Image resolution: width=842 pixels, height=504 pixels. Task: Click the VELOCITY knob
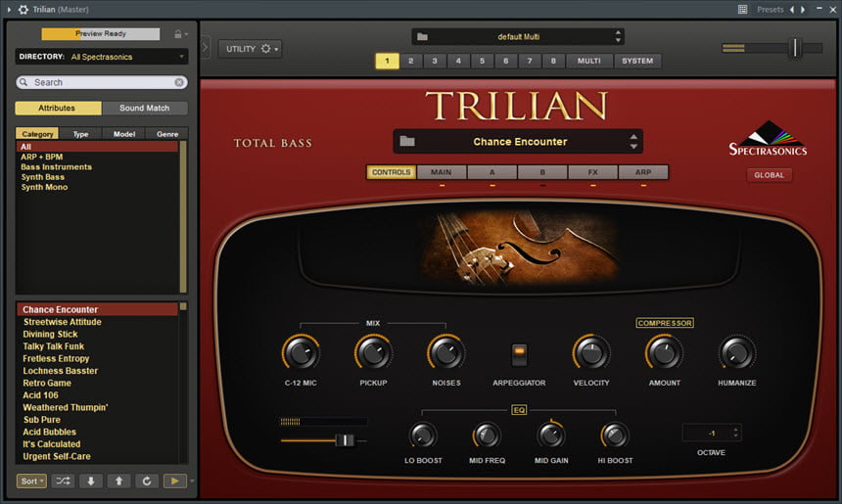[591, 353]
